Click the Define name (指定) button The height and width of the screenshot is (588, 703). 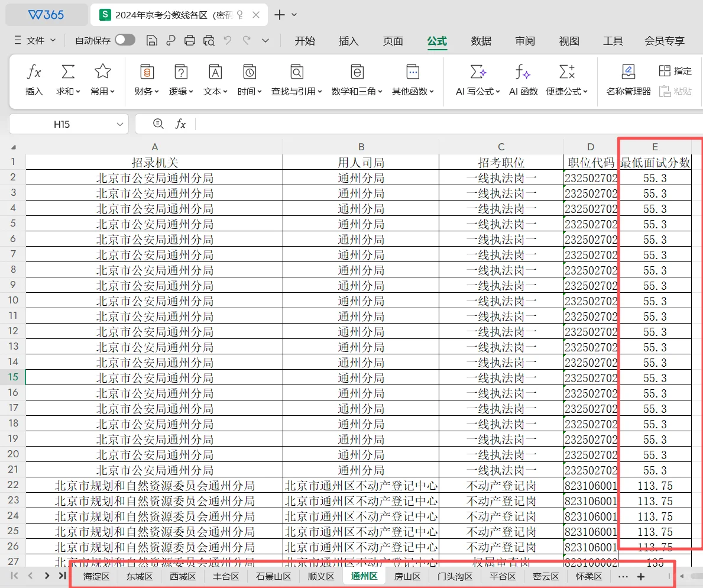pos(675,70)
